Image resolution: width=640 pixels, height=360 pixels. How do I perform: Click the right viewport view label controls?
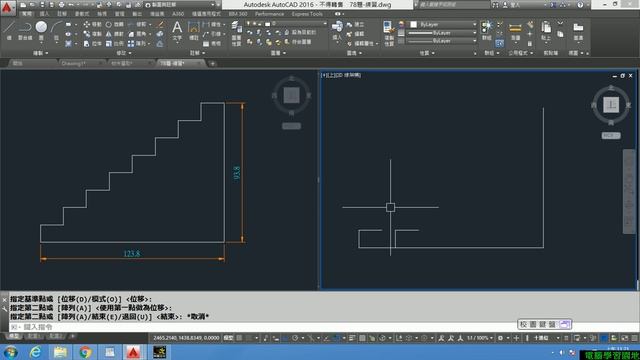(341, 75)
